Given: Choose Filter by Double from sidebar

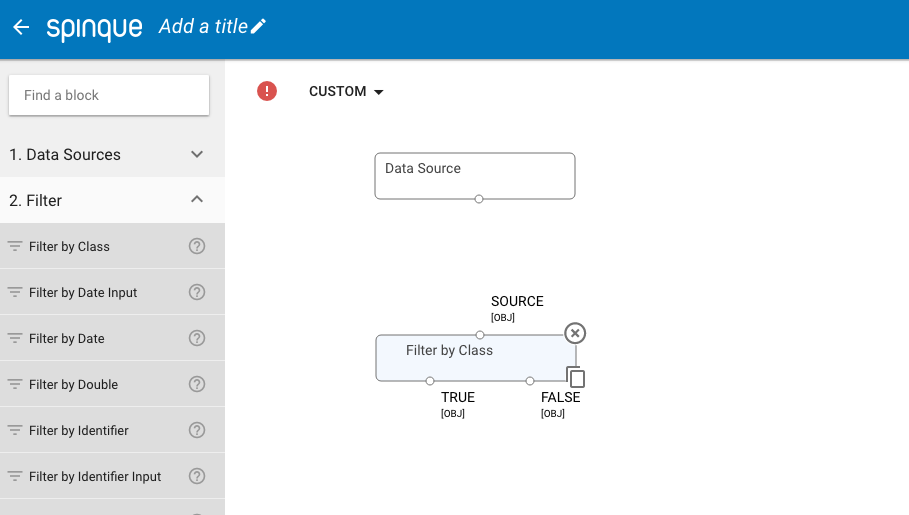Looking at the screenshot, I should click(112, 384).
